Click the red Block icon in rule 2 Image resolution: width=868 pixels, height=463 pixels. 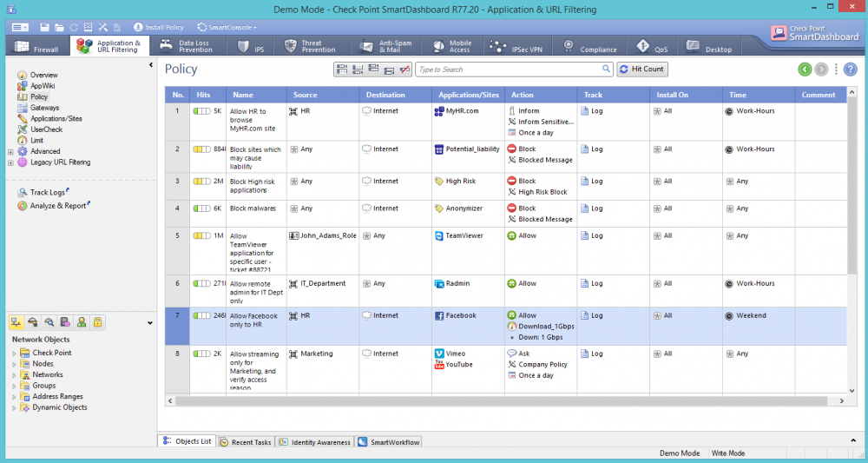pos(511,149)
